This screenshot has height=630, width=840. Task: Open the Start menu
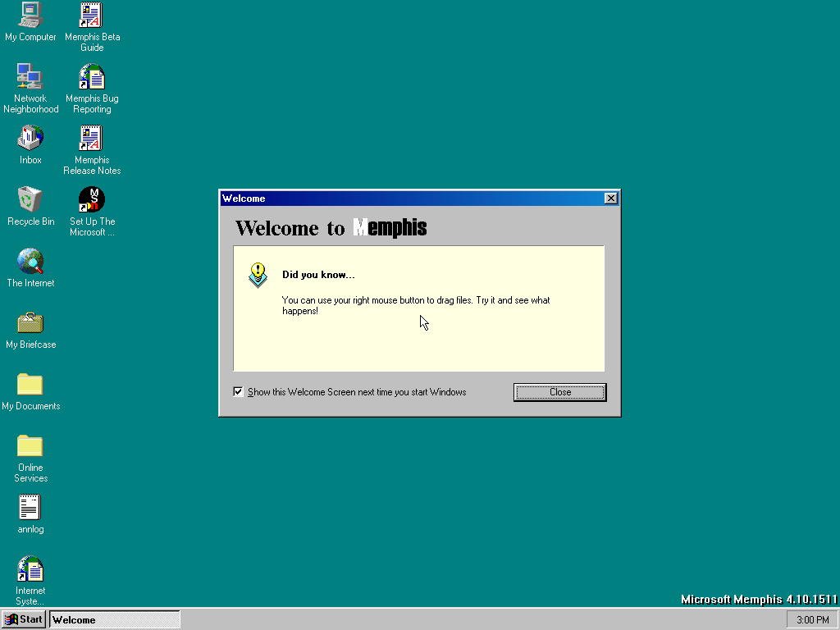tap(24, 620)
